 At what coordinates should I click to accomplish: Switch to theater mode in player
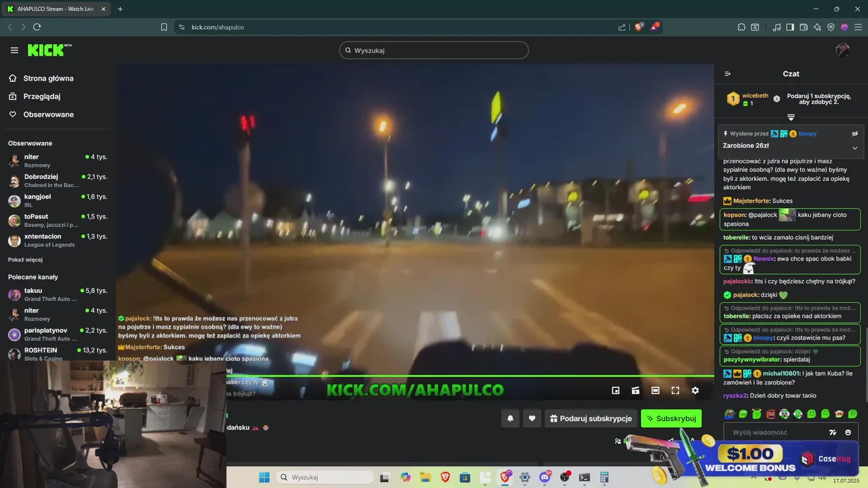coord(655,390)
